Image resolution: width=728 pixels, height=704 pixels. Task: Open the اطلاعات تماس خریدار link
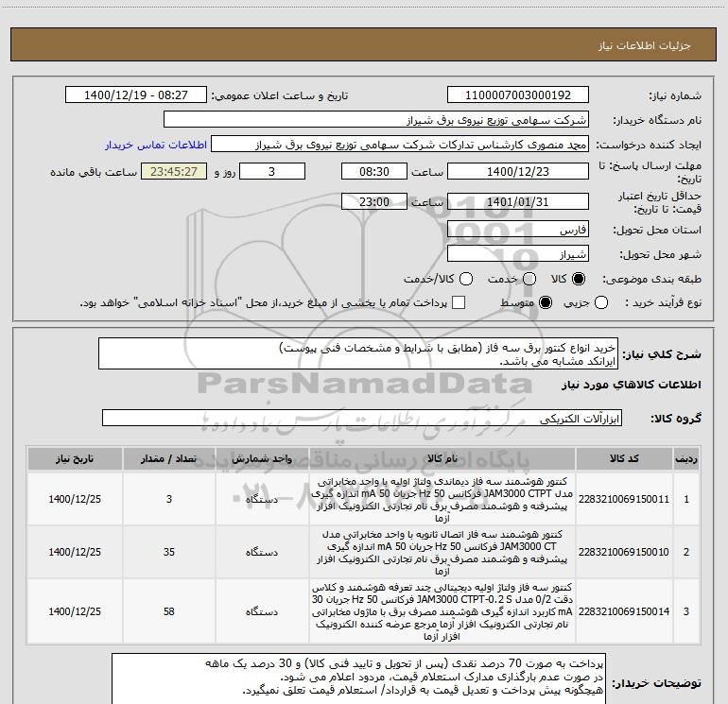point(156,145)
